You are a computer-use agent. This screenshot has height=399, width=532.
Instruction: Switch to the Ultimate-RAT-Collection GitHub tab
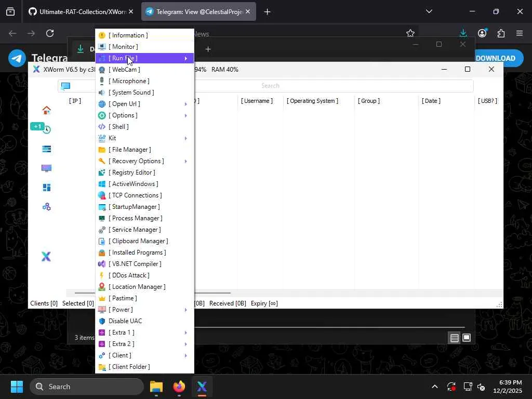coord(81,11)
